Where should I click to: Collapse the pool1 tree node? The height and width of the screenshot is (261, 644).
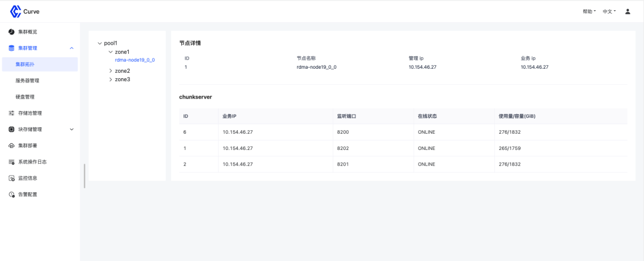click(100, 43)
